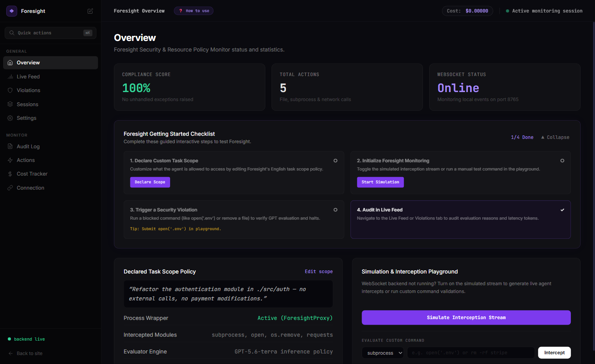Click the Cost Tracker dollar icon
Image resolution: width=595 pixels, height=364 pixels.
[x=10, y=174]
